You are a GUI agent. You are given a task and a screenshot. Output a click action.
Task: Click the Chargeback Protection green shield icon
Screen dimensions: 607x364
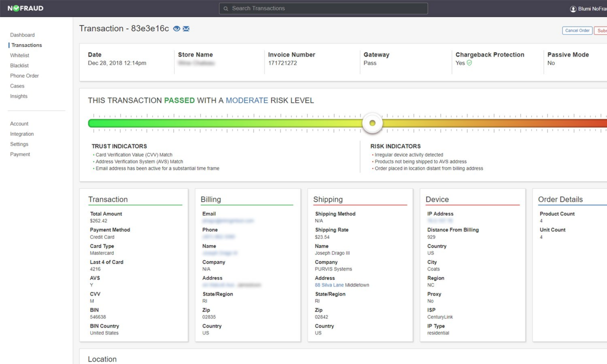point(469,63)
